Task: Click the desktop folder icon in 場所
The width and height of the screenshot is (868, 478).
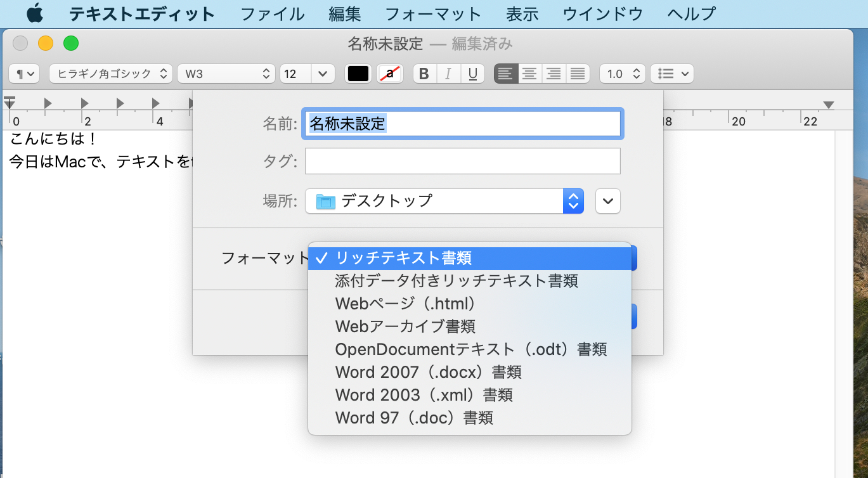Action: click(x=325, y=202)
